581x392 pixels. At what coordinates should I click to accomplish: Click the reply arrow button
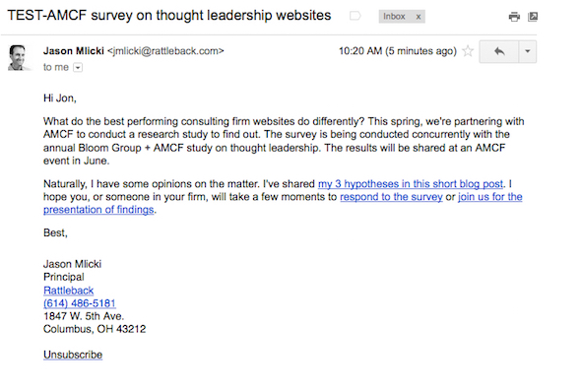(x=498, y=51)
